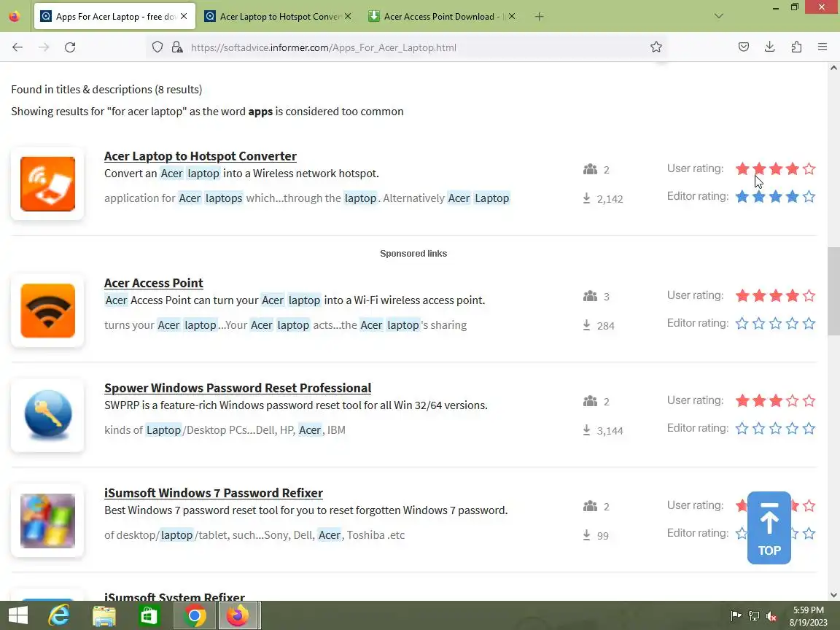Image resolution: width=840 pixels, height=630 pixels.
Task: Click the scrollbar up arrow
Action: (x=833, y=68)
